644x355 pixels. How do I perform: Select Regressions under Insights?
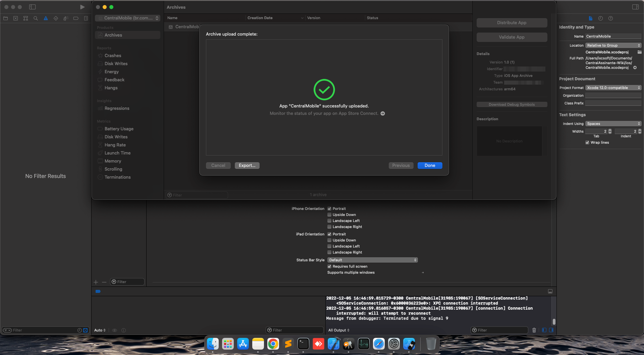(x=127, y=108)
